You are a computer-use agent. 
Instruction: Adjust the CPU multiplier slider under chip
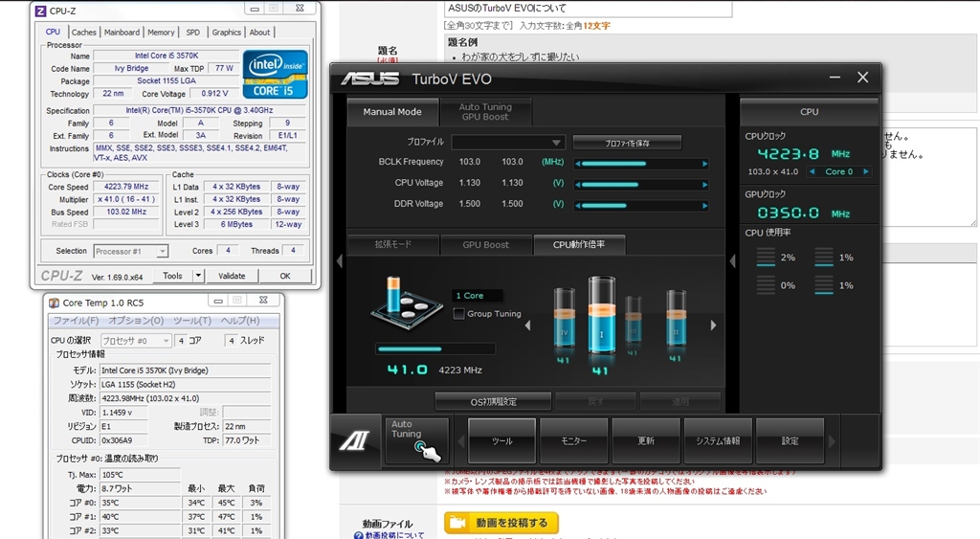435,348
